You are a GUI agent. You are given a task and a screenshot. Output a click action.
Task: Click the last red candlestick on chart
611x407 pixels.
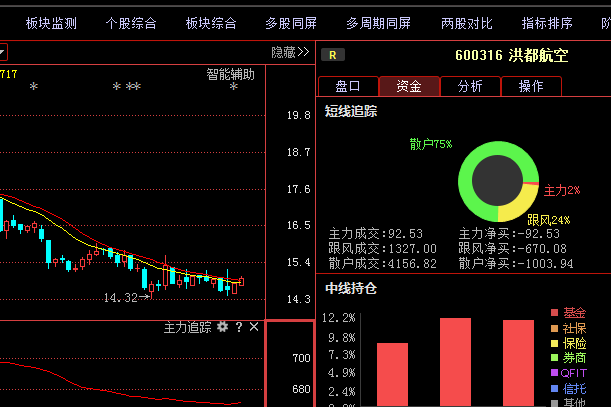coord(242,281)
